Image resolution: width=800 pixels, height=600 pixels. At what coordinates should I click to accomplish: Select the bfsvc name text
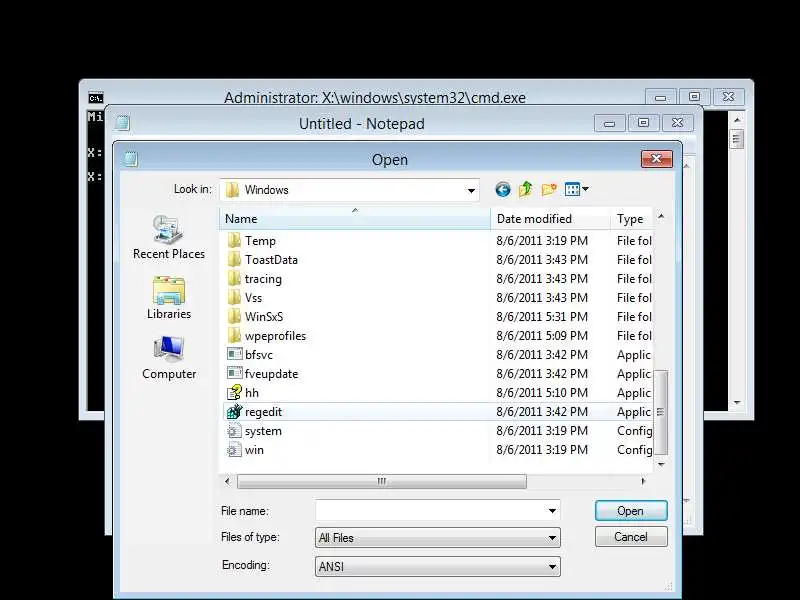tap(259, 355)
